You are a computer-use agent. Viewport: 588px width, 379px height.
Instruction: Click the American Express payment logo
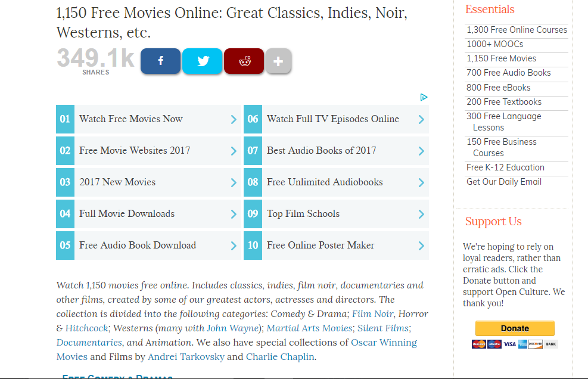tap(522, 344)
